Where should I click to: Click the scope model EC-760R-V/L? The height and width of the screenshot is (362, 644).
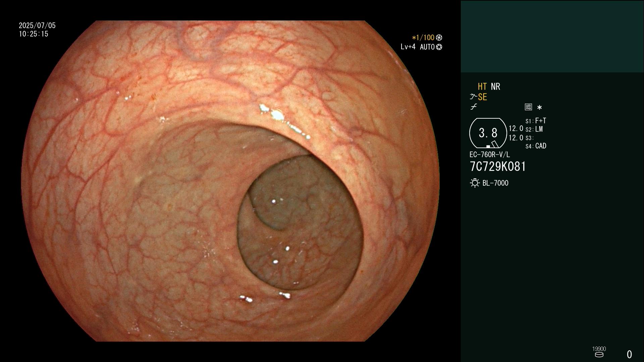tap(490, 155)
